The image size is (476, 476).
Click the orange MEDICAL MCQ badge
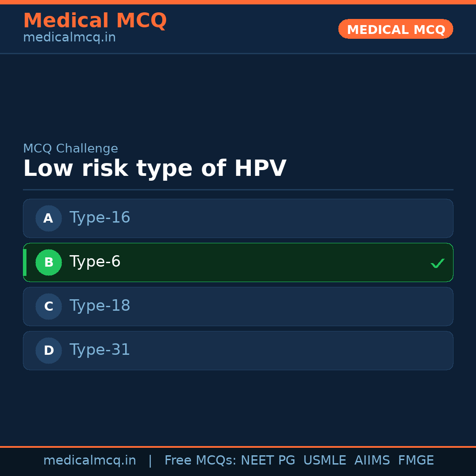tap(395, 29)
